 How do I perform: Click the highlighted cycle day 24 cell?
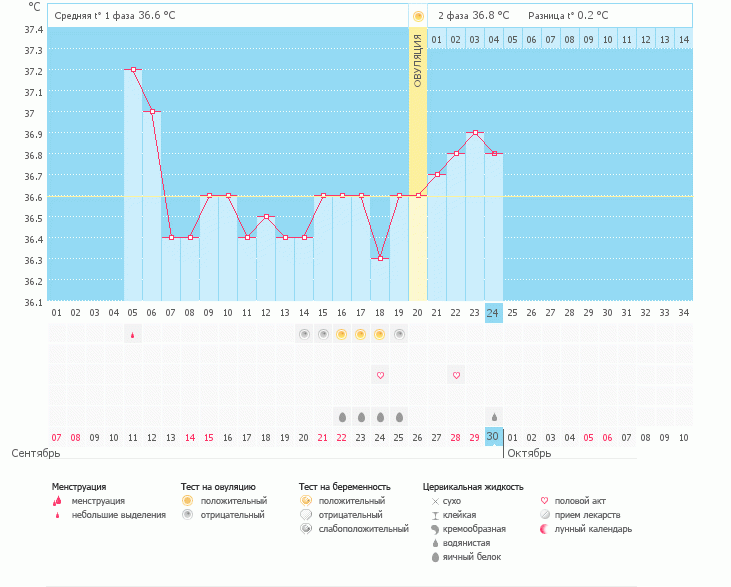[494, 313]
